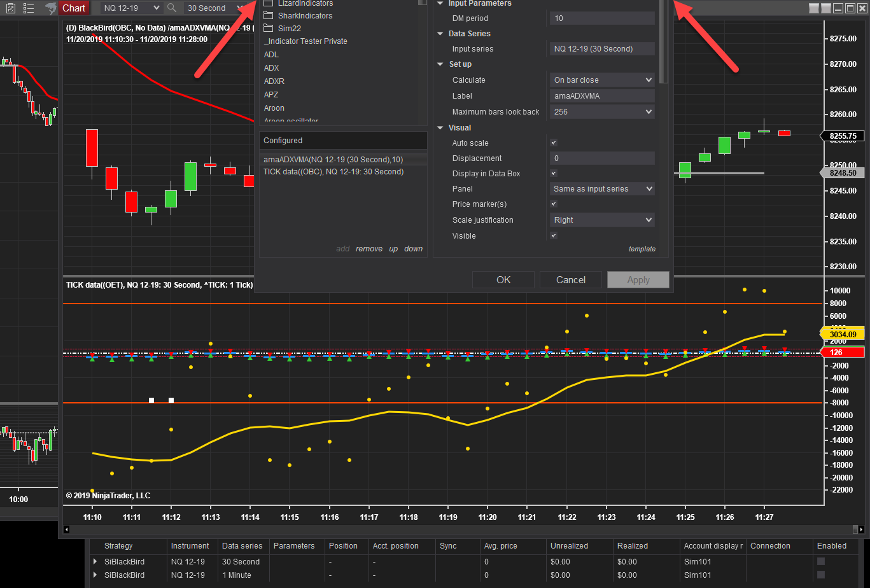Edit the Label field amaADXVMA
Screen dimensions: 870x588
pyautogui.click(x=602, y=96)
